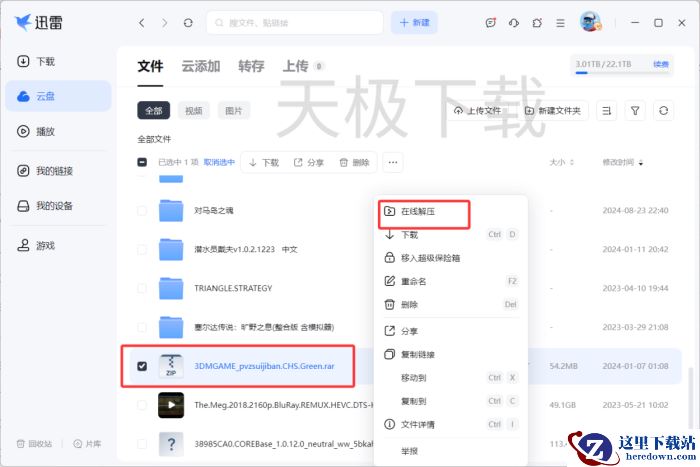Click the back navigation arrow
Viewport: 700px width, 467px height.
142,23
